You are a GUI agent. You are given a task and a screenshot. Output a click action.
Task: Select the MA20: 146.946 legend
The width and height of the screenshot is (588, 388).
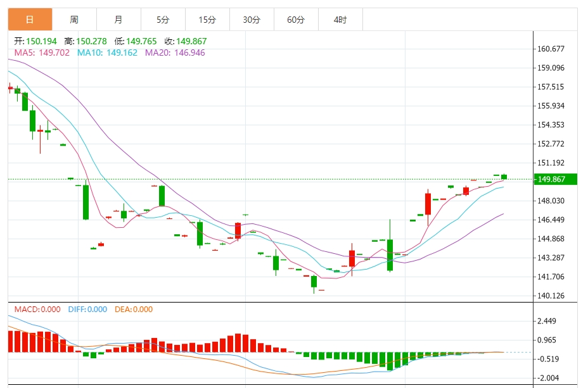click(x=175, y=53)
